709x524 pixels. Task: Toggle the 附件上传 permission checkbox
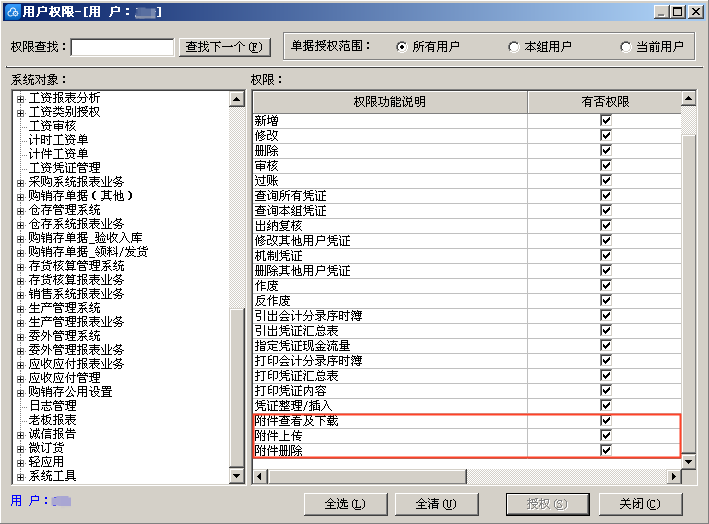tap(605, 436)
